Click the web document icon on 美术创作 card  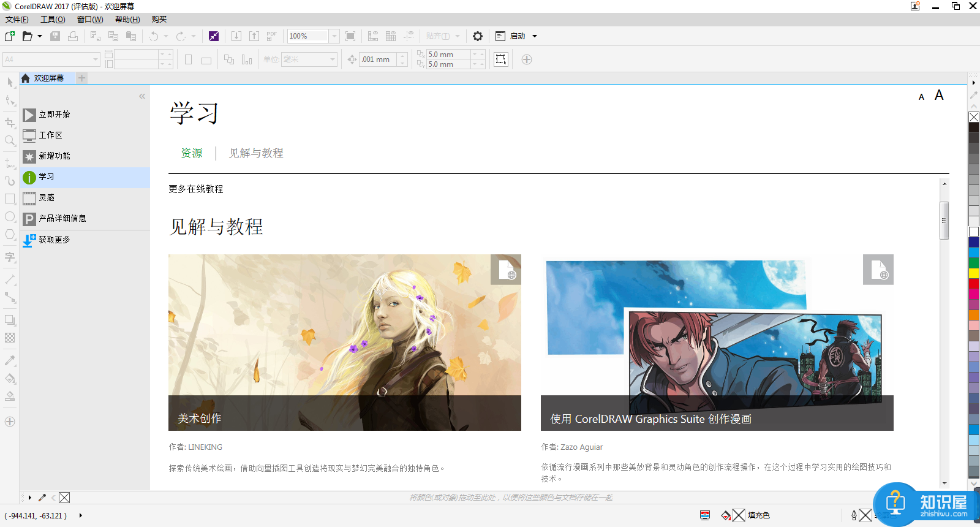point(506,270)
